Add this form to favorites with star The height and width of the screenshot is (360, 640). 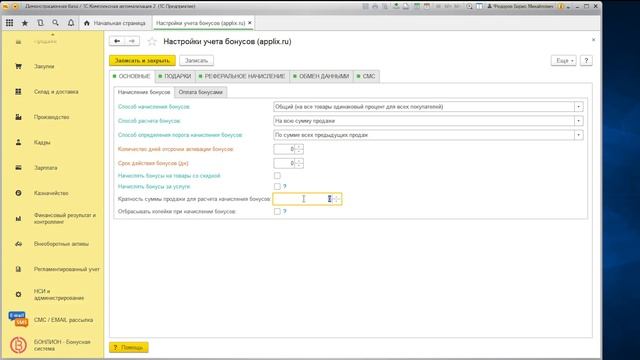[x=152, y=41]
